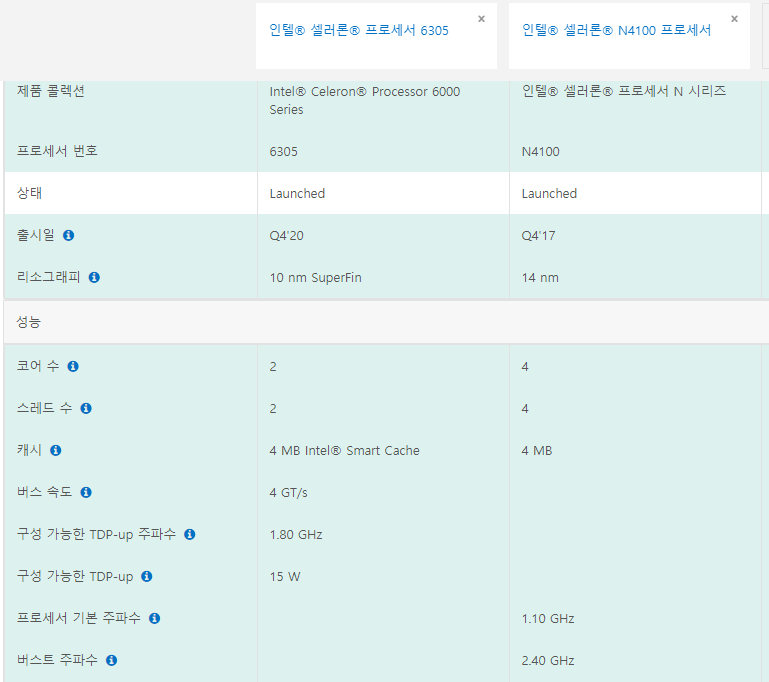
Task: Click '4 MB Intel® Smart Cache' value
Action: 344,451
